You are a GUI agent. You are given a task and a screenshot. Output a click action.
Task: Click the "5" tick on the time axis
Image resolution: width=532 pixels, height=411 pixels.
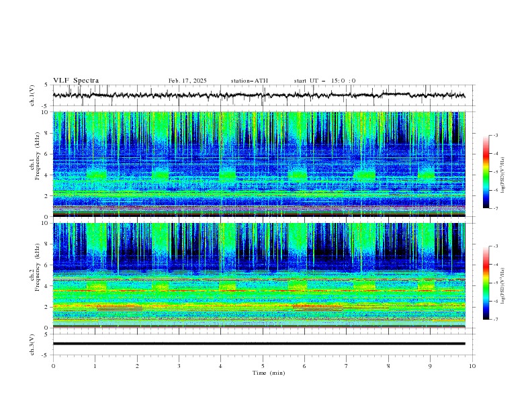[x=263, y=366]
